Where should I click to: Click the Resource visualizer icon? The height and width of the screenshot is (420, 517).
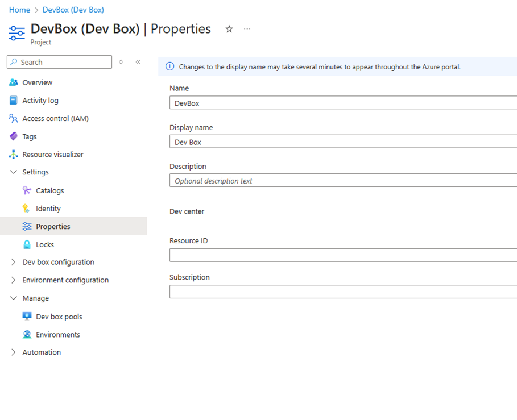point(14,154)
